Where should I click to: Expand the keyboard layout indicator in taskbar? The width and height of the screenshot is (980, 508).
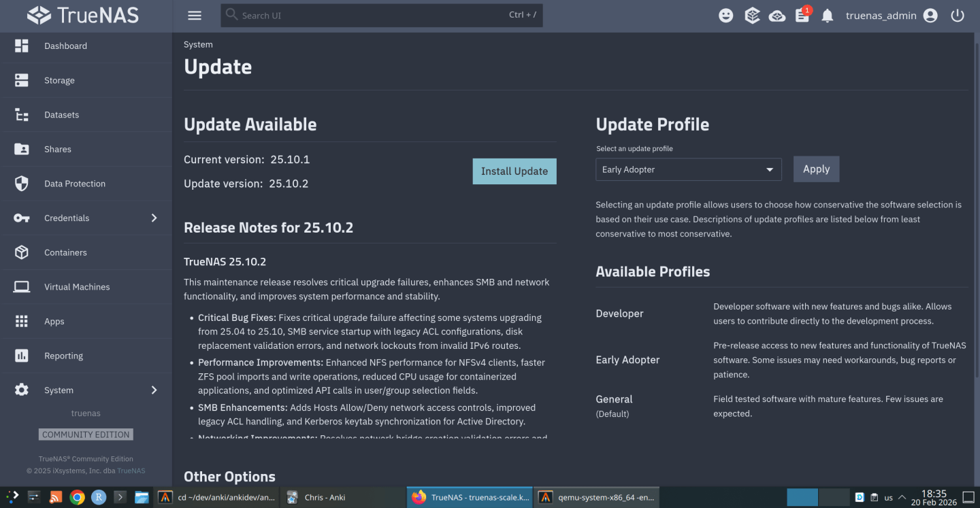tap(888, 497)
